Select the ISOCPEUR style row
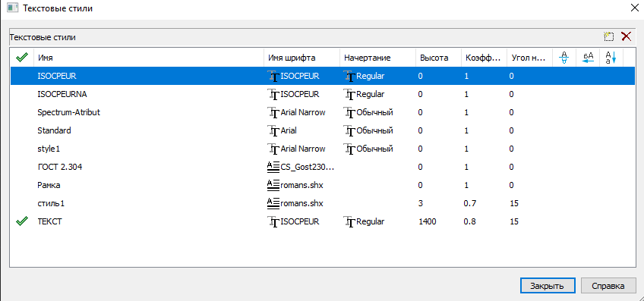This screenshot has width=644, height=301. 323,76
